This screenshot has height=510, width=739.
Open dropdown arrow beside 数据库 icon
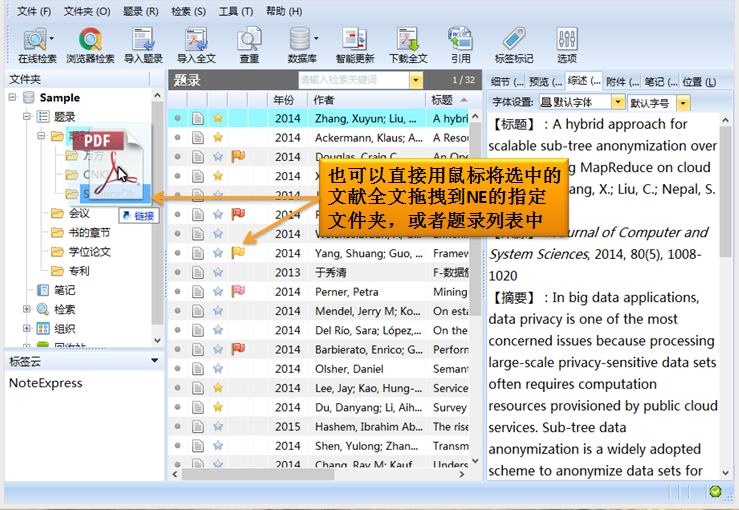pyautogui.click(x=316, y=39)
